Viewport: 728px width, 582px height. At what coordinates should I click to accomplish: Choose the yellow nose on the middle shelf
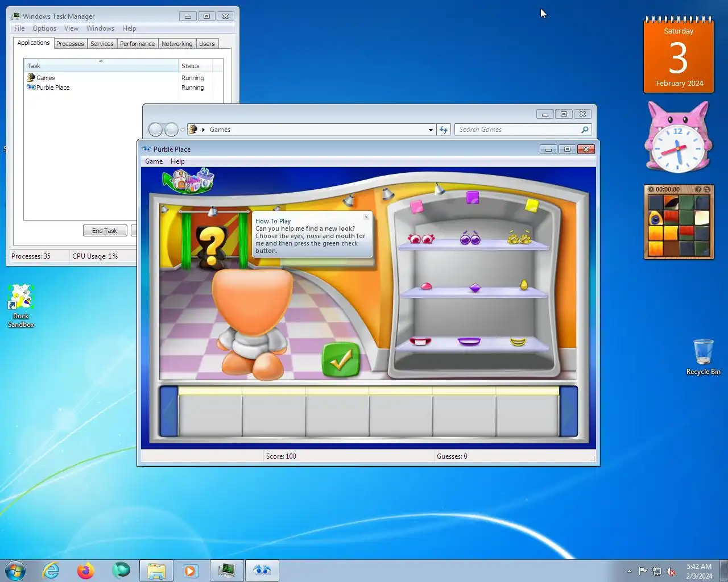coord(524,285)
